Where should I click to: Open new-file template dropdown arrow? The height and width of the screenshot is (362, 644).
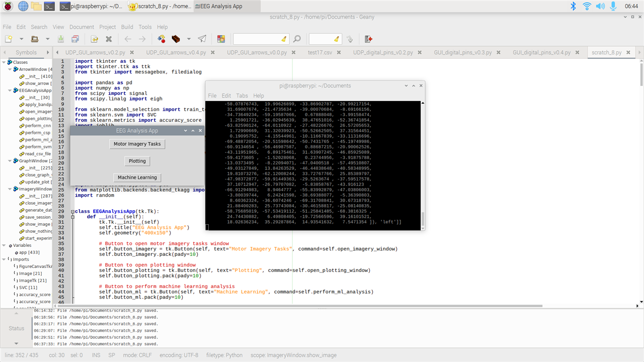[x=21, y=39]
